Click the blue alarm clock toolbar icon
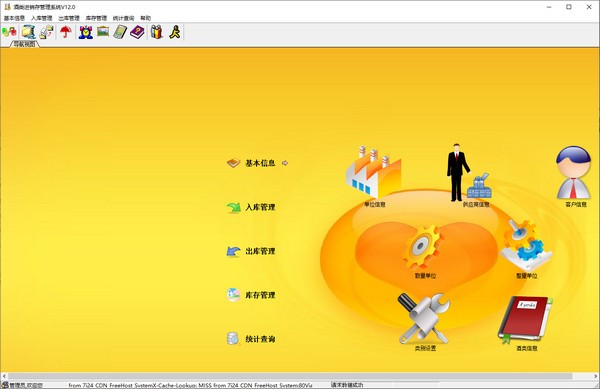Screen dimensions: 600x389 pyautogui.click(x=86, y=32)
